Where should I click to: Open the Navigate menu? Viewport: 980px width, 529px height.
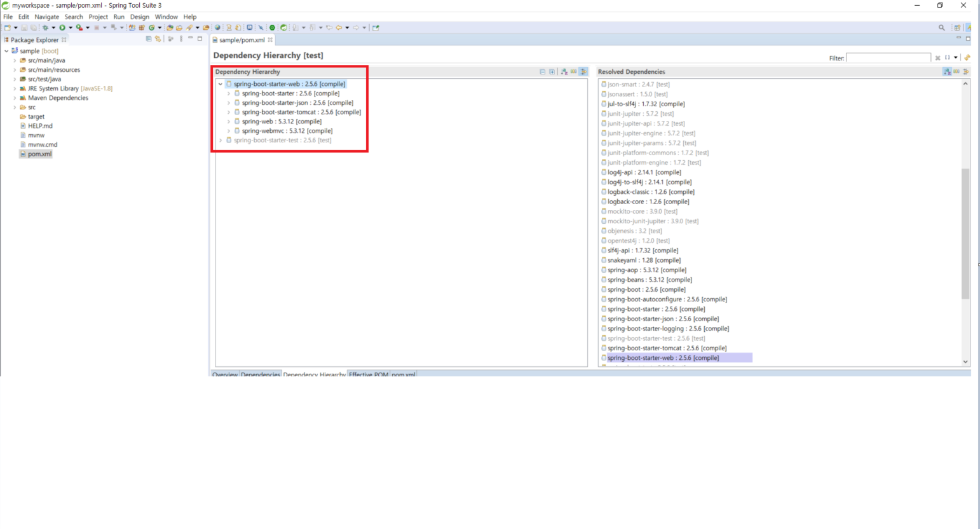pos(46,17)
